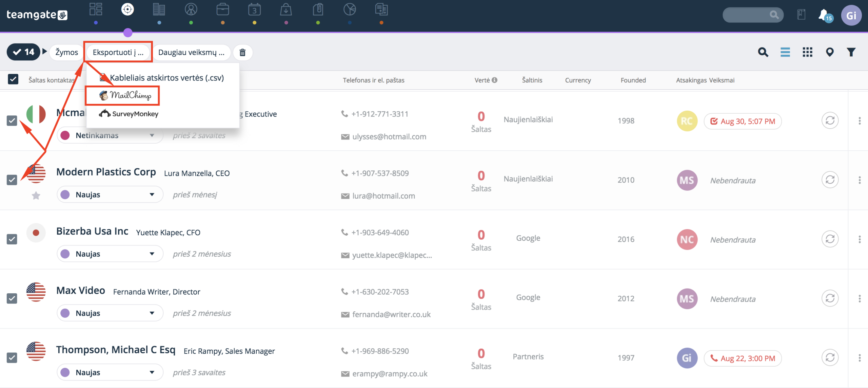Click the 14 selected counter button
The width and height of the screenshot is (868, 388).
point(23,52)
